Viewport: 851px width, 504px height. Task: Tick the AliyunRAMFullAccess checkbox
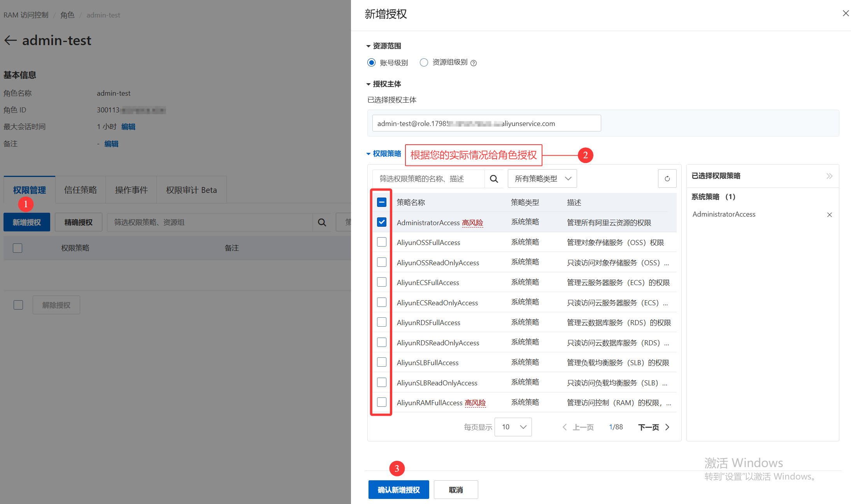point(382,402)
